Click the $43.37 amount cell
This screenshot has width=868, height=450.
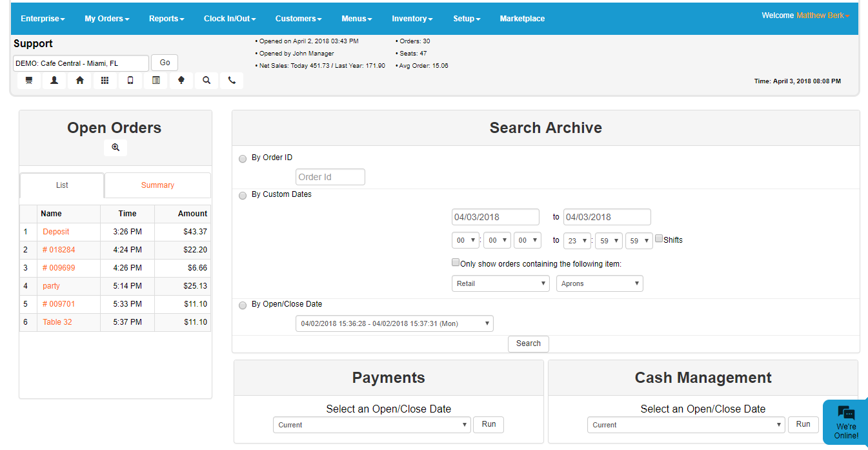tap(183, 232)
